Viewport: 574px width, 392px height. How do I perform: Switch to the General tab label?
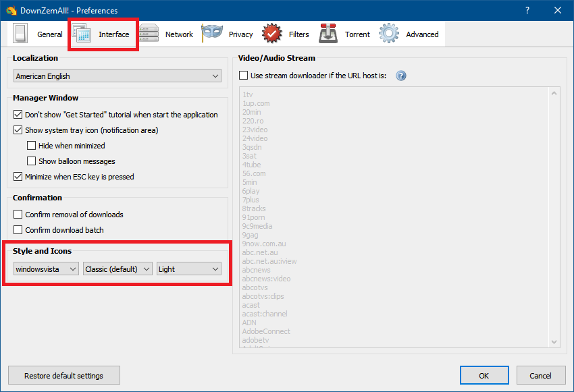(x=50, y=34)
